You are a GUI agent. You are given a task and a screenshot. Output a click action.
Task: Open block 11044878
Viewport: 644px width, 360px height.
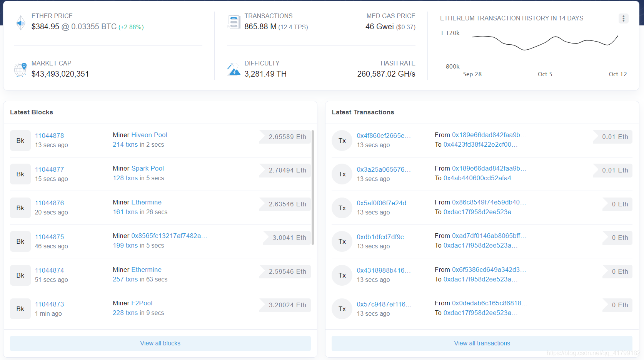tap(49, 136)
